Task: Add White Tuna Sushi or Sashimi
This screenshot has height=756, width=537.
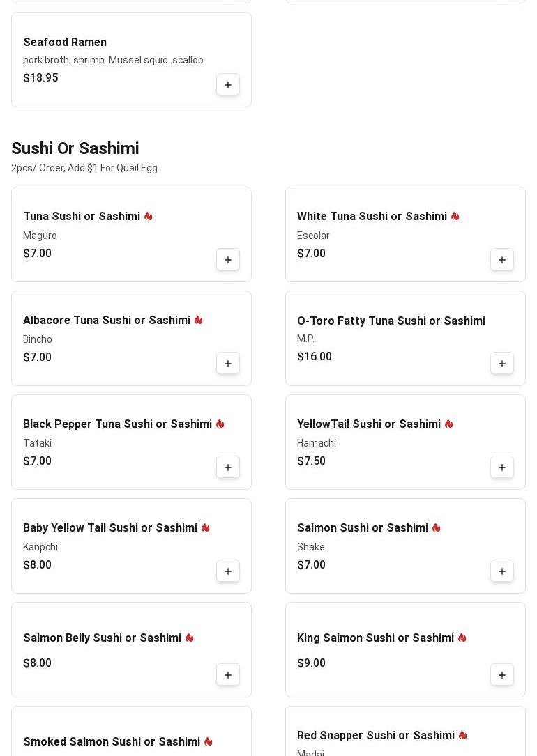Action: (x=502, y=260)
